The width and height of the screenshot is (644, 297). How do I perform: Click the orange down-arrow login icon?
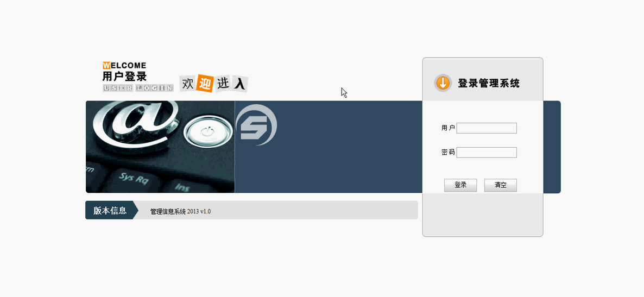tap(443, 83)
